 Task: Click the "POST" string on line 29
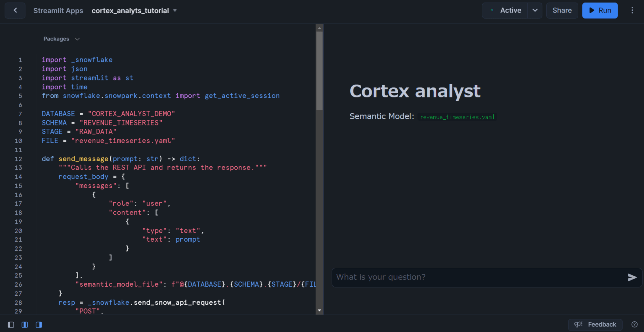[88, 311]
